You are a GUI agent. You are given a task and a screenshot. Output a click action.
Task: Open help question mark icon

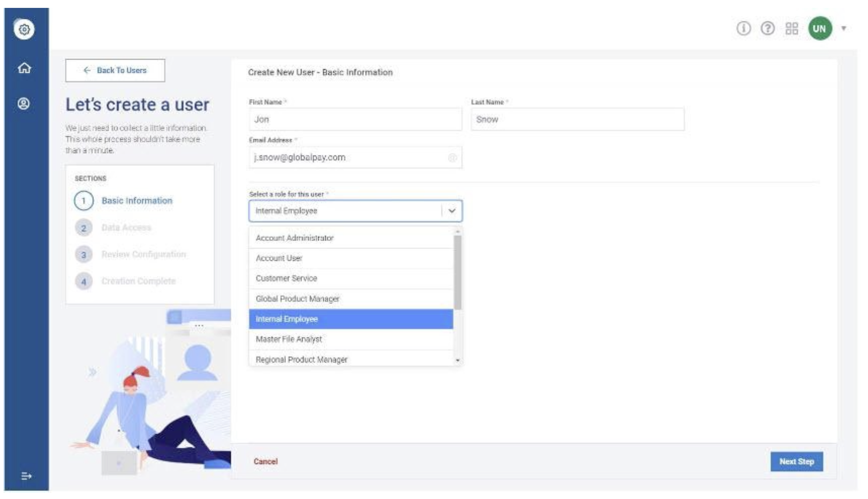[x=767, y=29]
